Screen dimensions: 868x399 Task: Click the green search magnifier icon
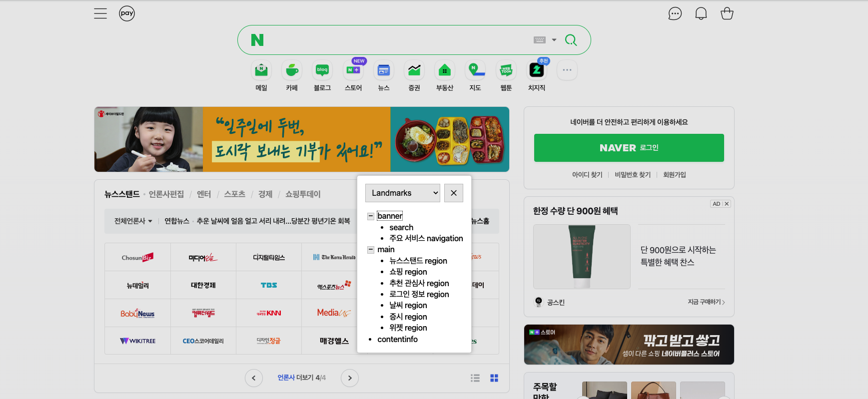pos(571,40)
